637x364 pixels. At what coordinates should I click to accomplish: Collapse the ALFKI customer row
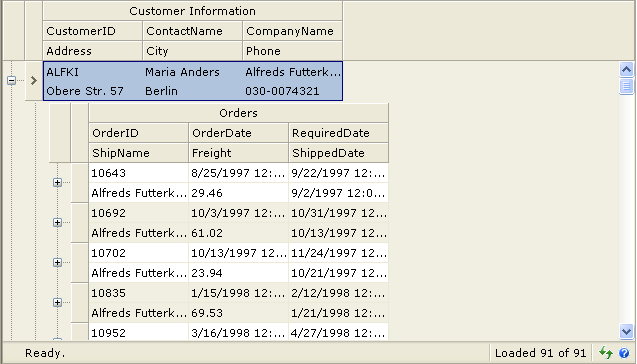11,80
